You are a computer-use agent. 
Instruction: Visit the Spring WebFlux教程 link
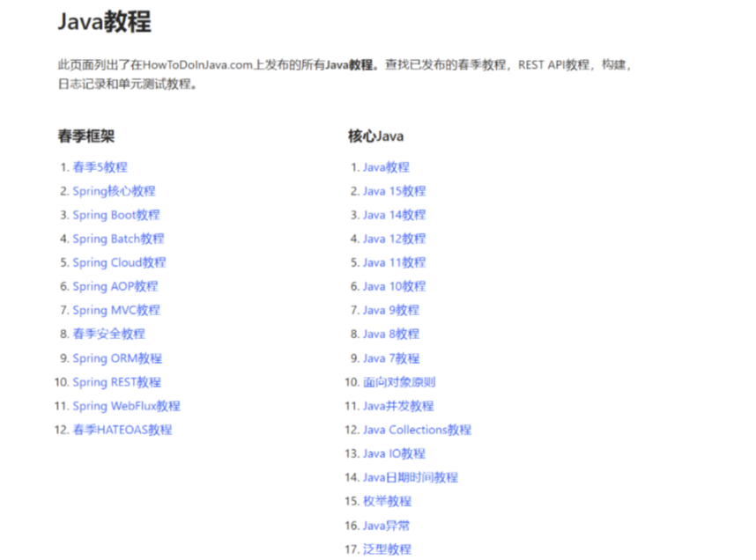click(126, 406)
